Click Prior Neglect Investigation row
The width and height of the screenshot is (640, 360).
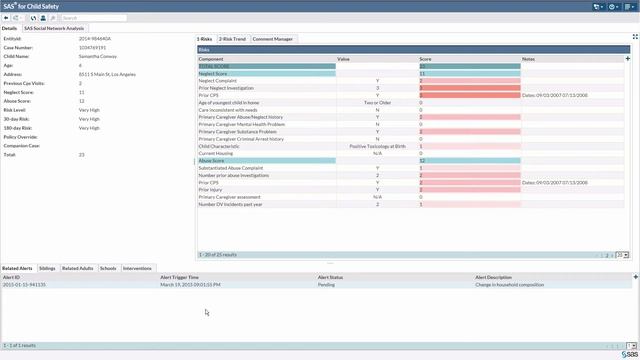click(x=411, y=88)
